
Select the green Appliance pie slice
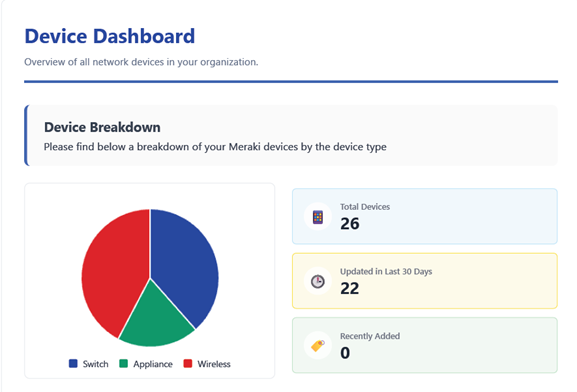pyautogui.click(x=156, y=320)
